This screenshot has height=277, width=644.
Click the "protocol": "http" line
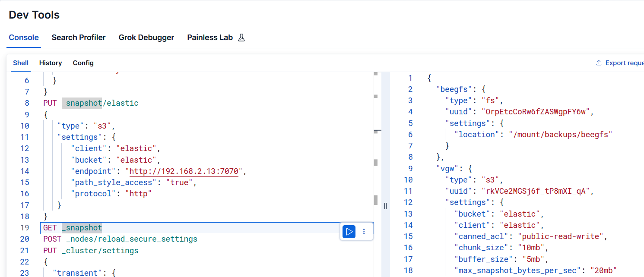(x=111, y=194)
